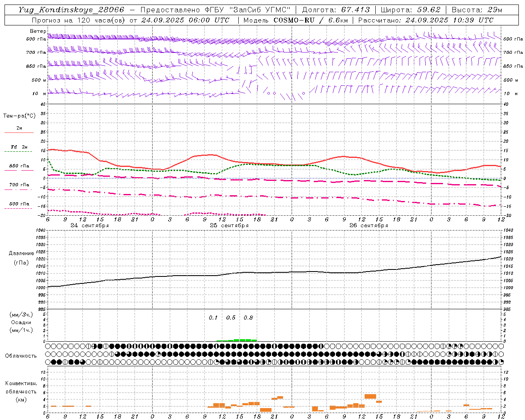
Task: Click the (мм/1ч.) precipitation unit label
Action: click(21, 330)
